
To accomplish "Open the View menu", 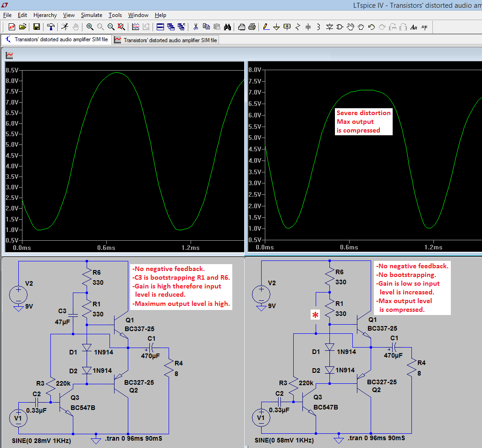I will click(x=69, y=15).
